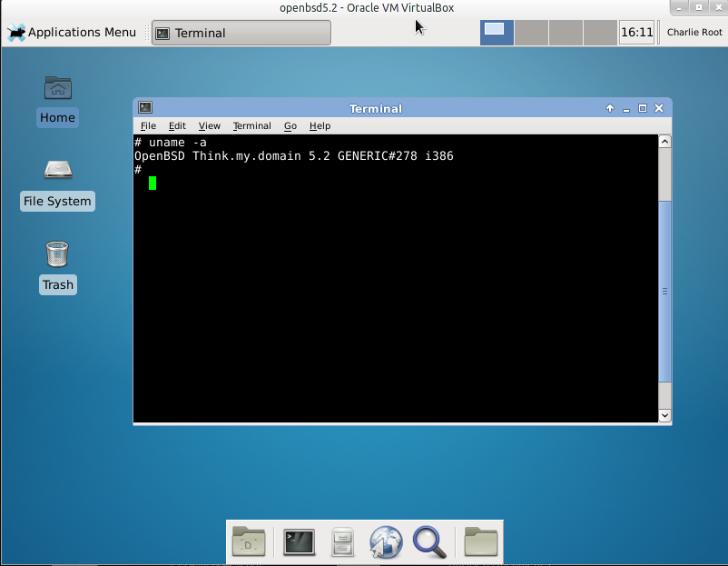
Task: Select the Terminal taskbar button
Action: point(241,33)
